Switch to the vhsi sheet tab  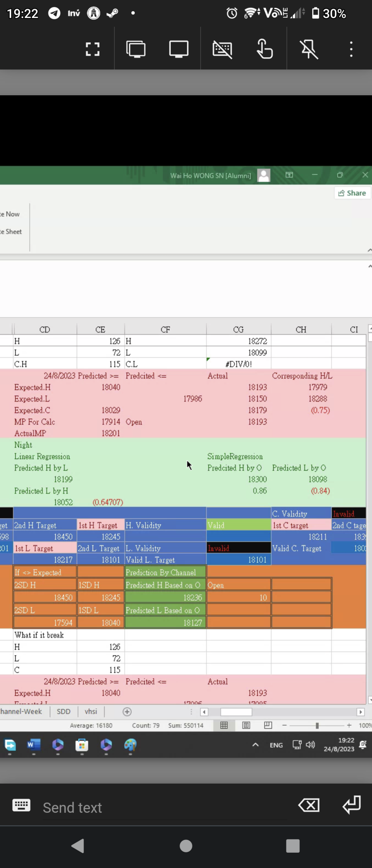point(91,712)
